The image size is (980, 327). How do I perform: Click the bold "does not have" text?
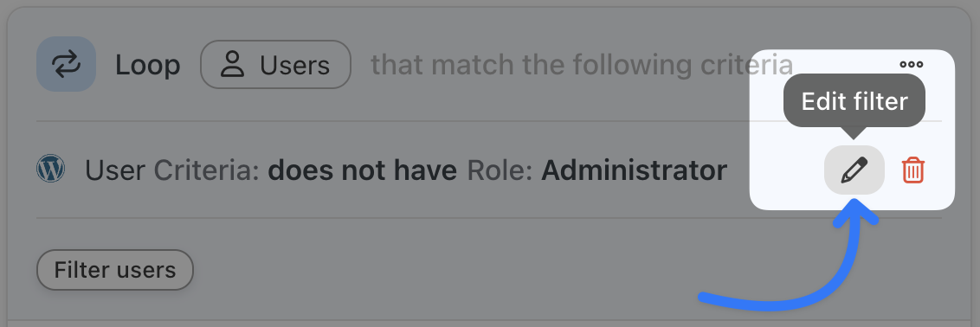pos(362,170)
